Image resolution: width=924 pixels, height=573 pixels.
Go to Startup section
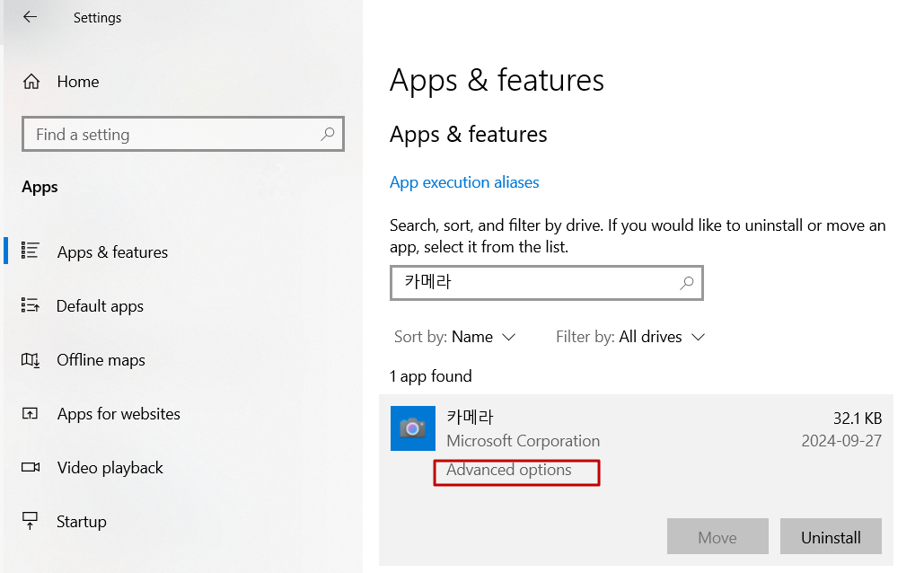tap(82, 522)
